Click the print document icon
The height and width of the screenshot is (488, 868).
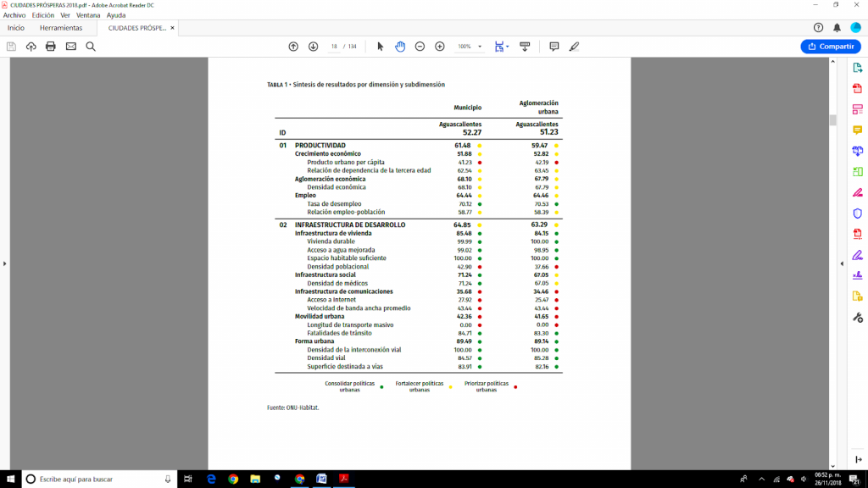(x=51, y=47)
